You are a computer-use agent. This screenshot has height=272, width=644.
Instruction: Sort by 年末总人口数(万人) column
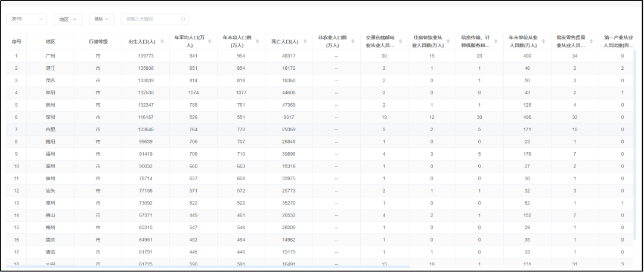[258, 41]
